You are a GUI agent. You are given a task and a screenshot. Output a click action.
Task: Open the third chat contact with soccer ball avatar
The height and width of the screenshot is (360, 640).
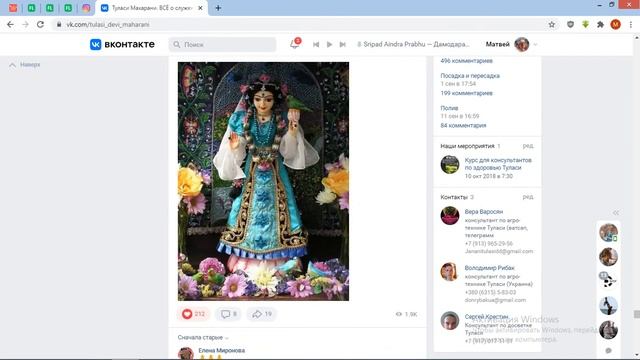click(x=608, y=281)
